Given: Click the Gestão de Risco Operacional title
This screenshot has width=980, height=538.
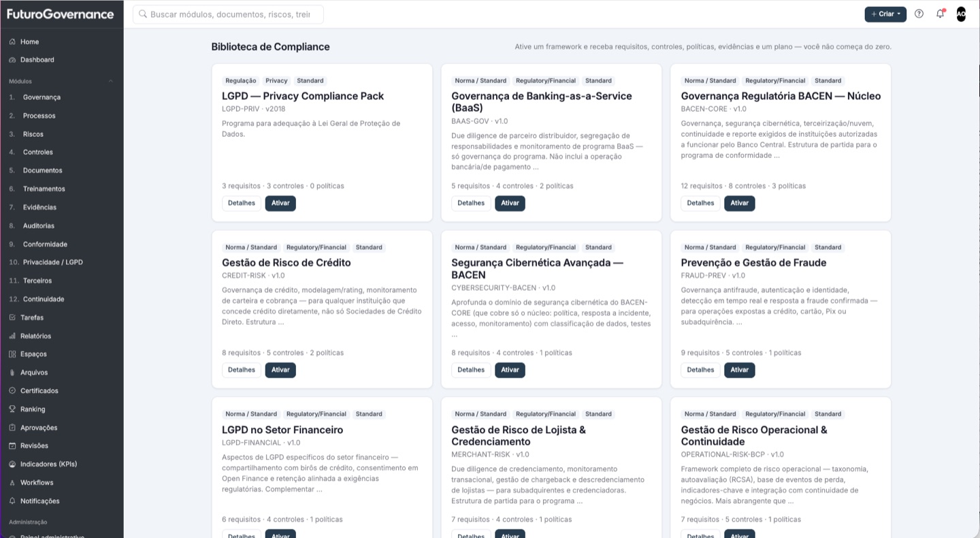Looking at the screenshot, I should pyautogui.click(x=754, y=435).
